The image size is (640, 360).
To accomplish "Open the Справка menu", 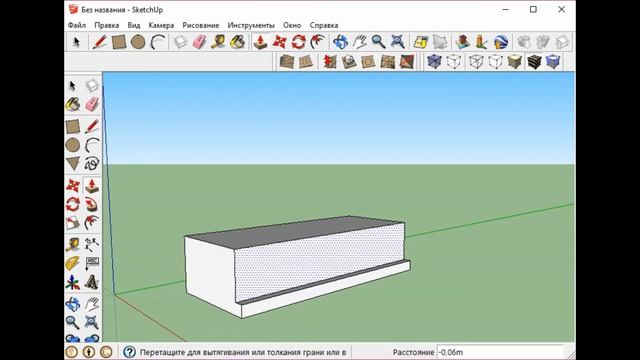I will [324, 25].
